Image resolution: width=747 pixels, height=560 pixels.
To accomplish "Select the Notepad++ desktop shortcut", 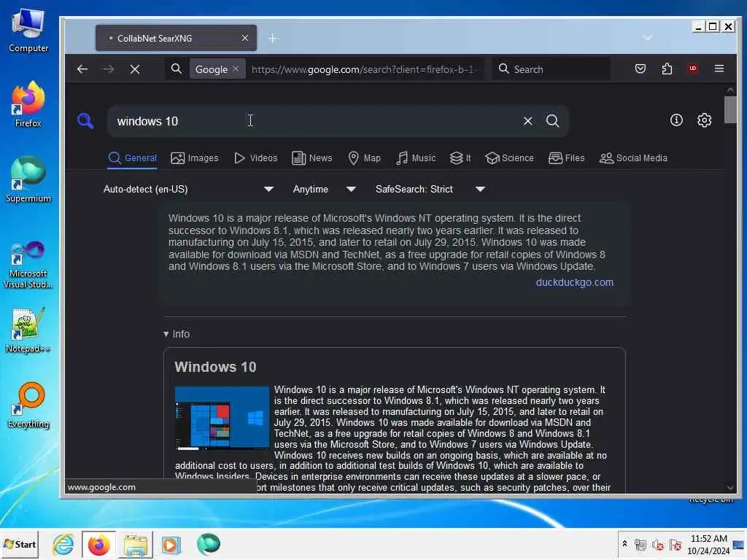I will point(28,330).
